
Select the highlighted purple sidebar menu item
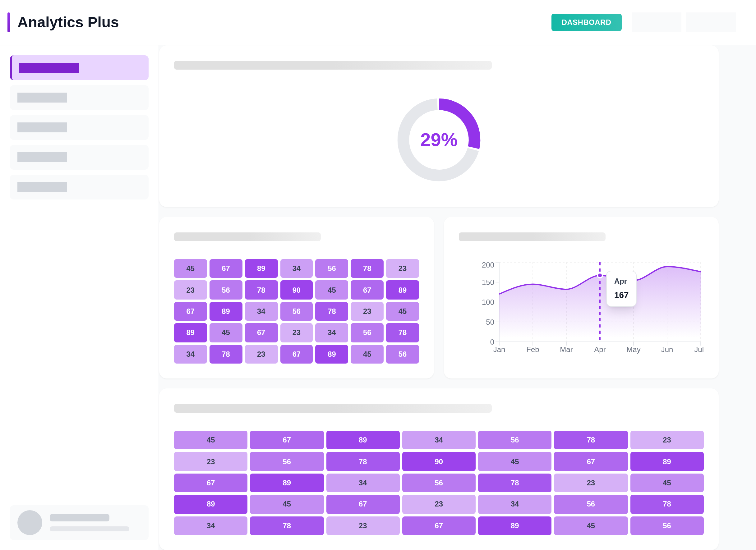pyautogui.click(x=79, y=68)
